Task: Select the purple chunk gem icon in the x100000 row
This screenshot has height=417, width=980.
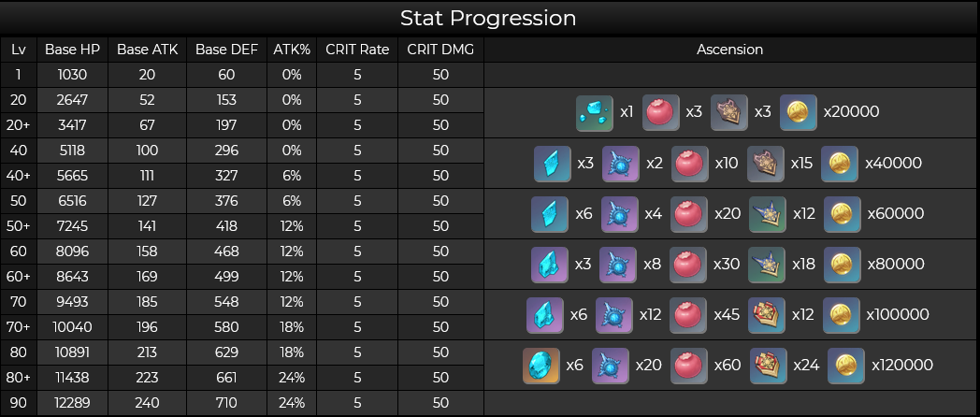Action: click(x=545, y=315)
